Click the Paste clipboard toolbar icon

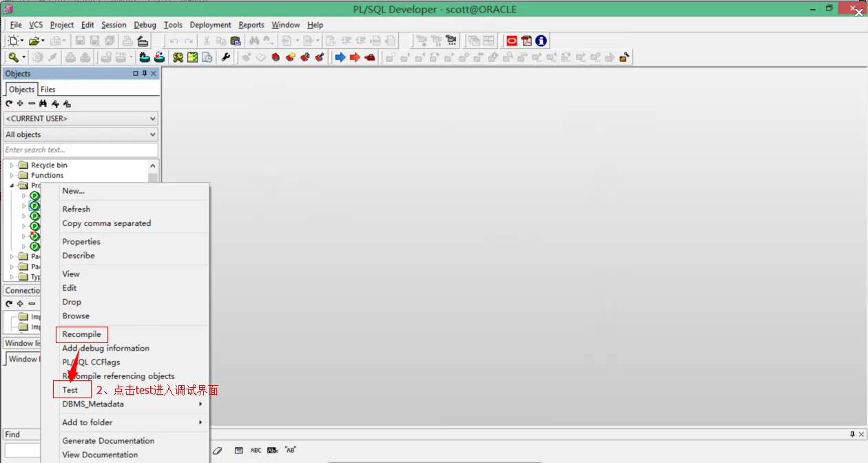(235, 41)
